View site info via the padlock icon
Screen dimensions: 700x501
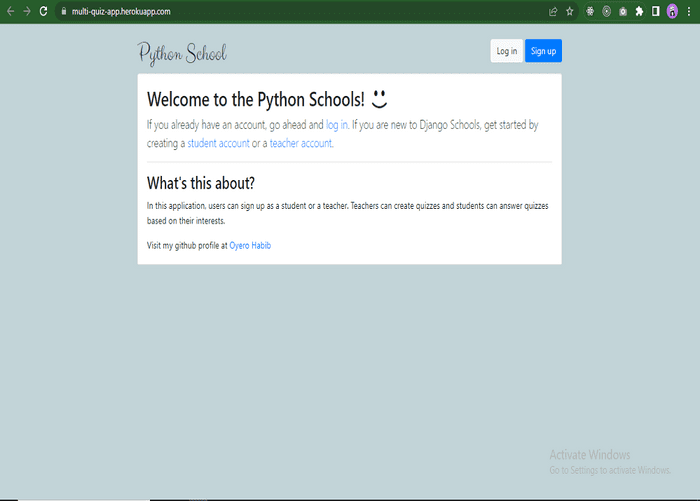point(64,12)
